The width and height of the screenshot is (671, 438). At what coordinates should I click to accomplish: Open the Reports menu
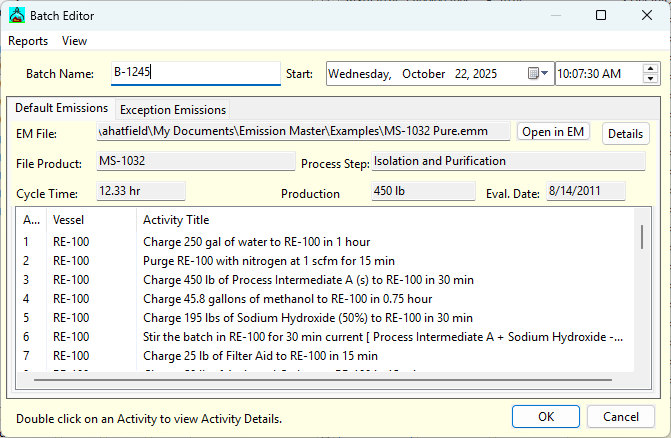[x=28, y=41]
